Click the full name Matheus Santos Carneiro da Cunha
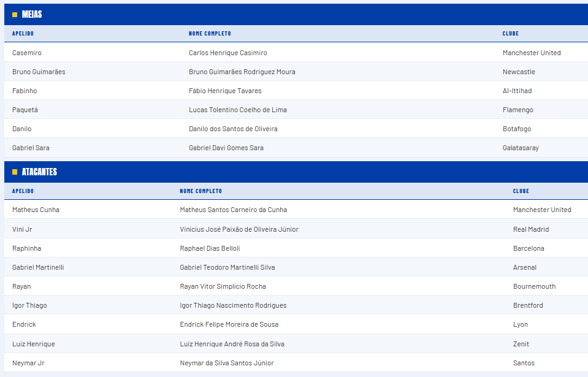Image resolution: width=588 pixels, height=377 pixels. tap(233, 210)
